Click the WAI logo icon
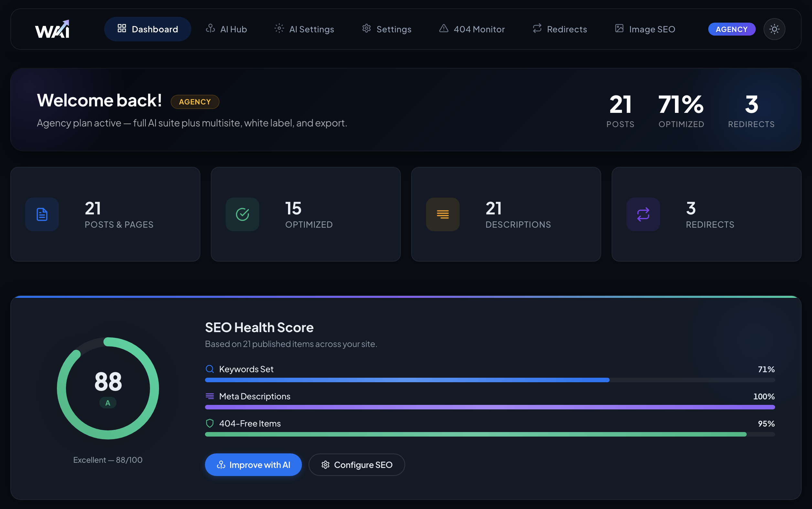 coord(52,29)
